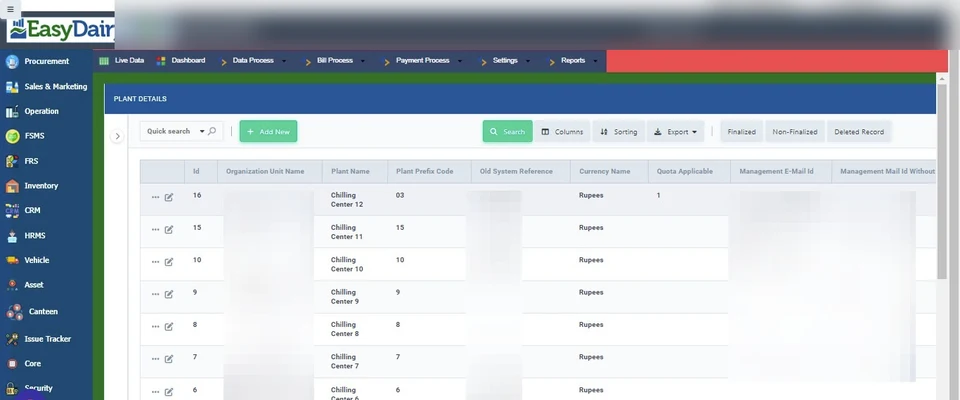Expand the side panel chevron arrow
The image size is (960, 400).
(117, 136)
